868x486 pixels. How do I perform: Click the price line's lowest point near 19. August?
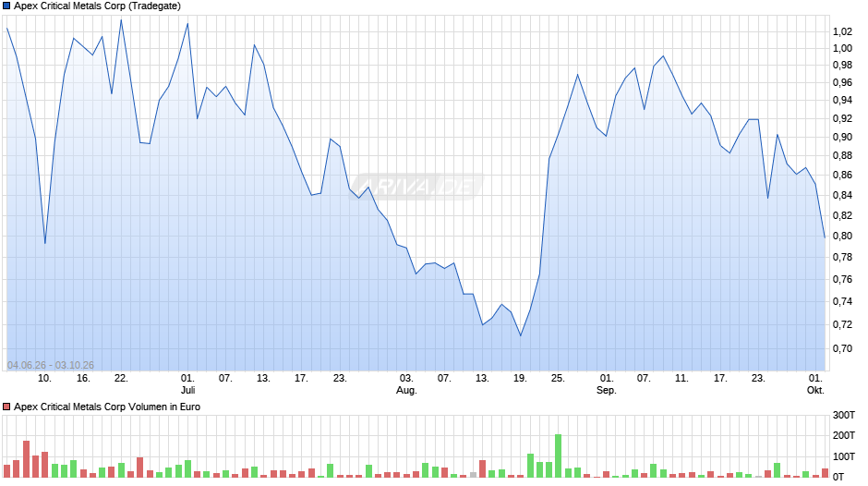(521, 335)
